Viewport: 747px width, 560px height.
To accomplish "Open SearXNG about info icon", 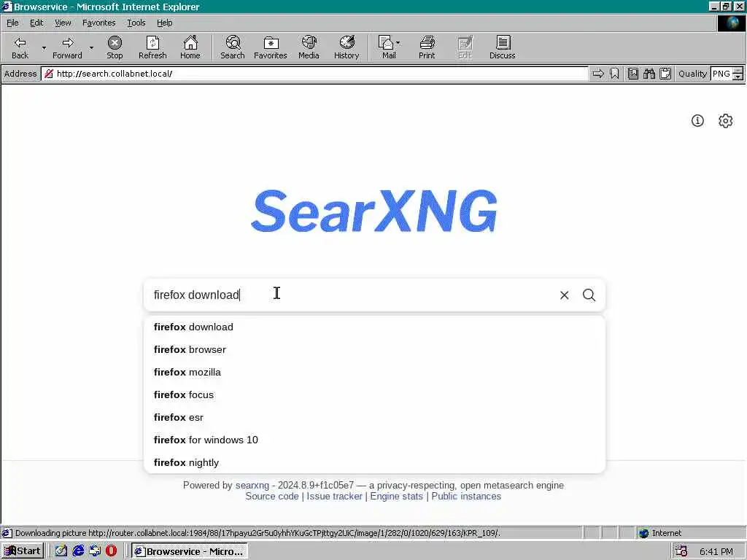I will 697,121.
